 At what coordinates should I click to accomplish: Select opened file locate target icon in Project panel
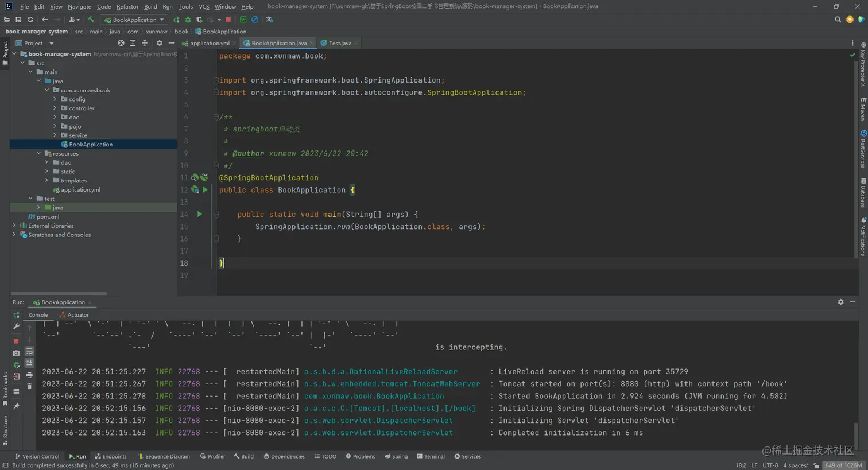click(121, 43)
